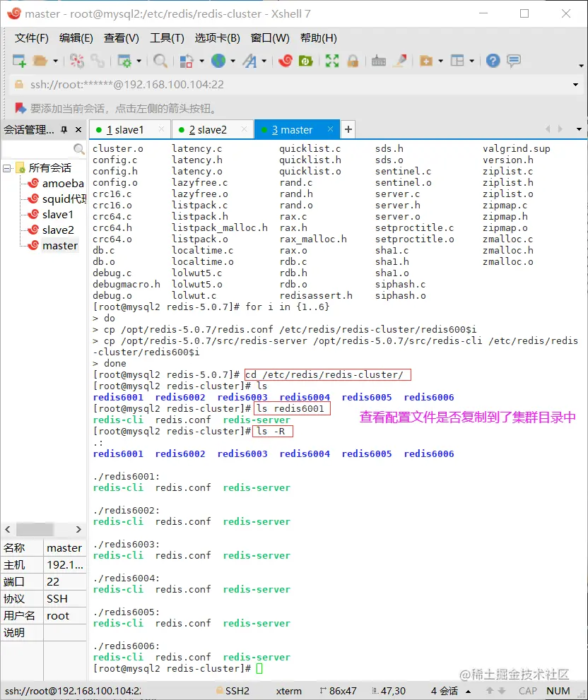The height and width of the screenshot is (700, 588).
Task: Click the red Xshell swirl toolbar icon
Action: coord(285,61)
